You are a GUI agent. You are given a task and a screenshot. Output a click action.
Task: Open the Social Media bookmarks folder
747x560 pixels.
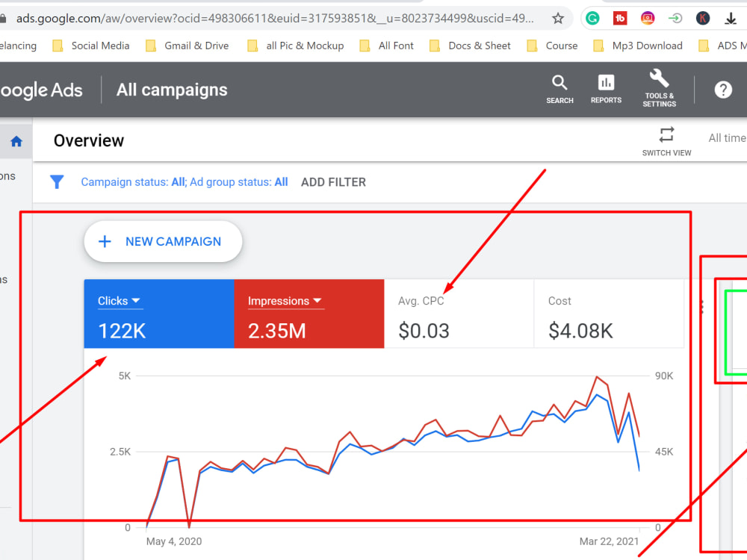pyautogui.click(x=91, y=46)
